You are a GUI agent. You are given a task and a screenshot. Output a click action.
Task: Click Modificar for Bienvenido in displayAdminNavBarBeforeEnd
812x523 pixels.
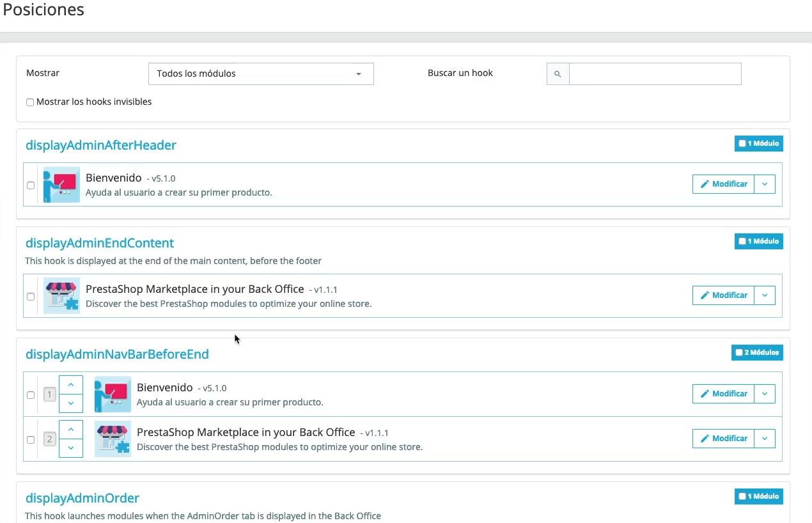[x=723, y=394]
